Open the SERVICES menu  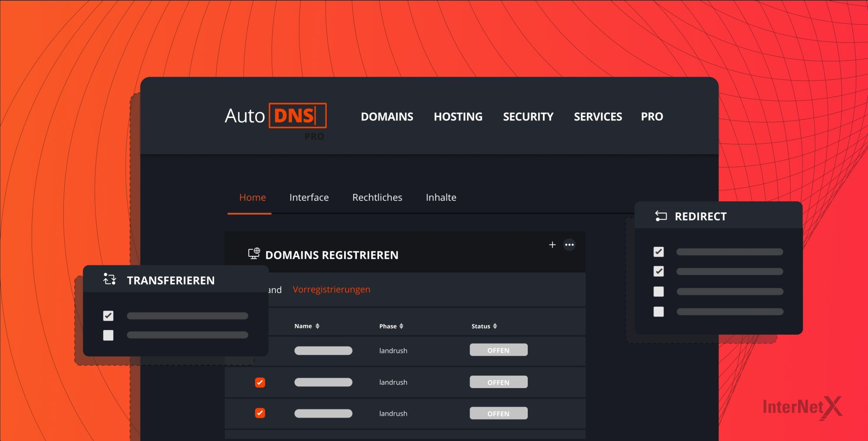598,117
